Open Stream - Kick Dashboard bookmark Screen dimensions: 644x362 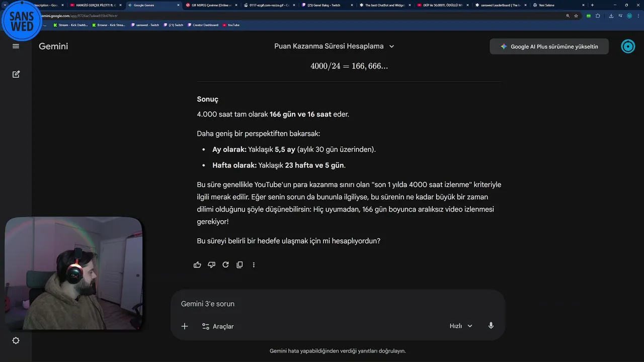tap(70, 25)
